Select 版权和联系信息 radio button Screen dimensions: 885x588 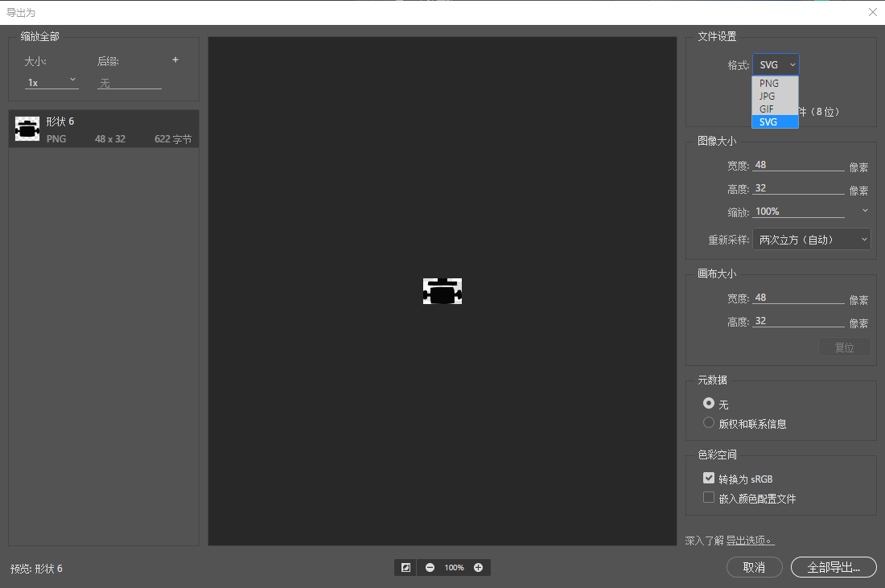click(x=709, y=422)
